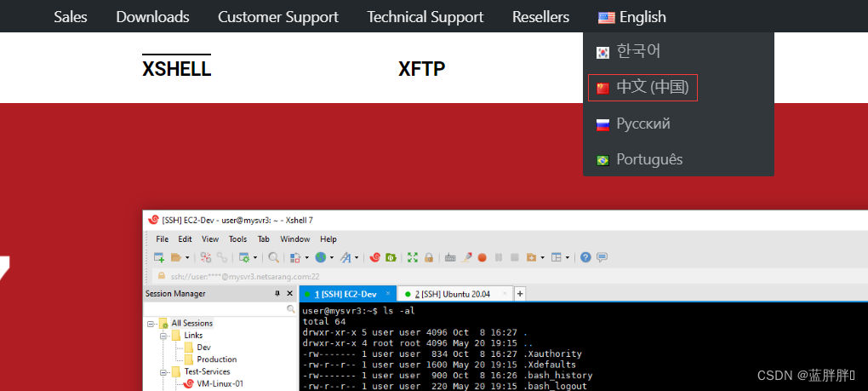The width and height of the screenshot is (868, 391).
Task: Click the gray Reconnect chain icon
Action: click(222, 257)
